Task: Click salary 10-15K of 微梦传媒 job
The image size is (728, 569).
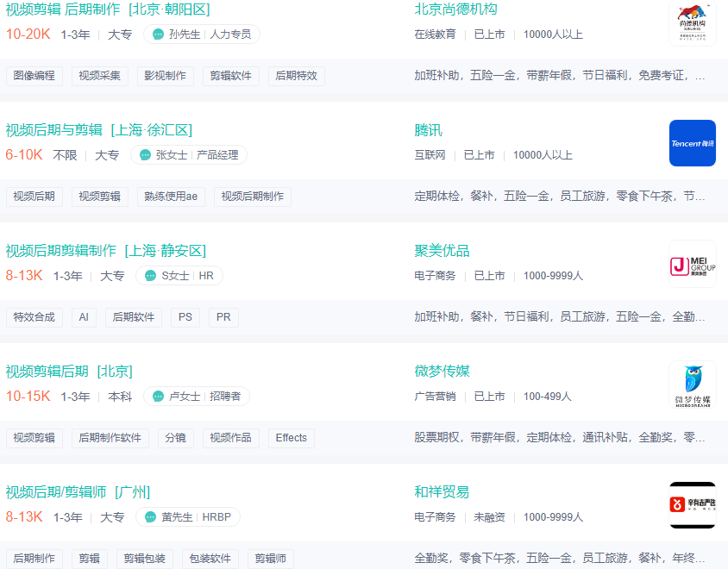Action: click(x=28, y=397)
